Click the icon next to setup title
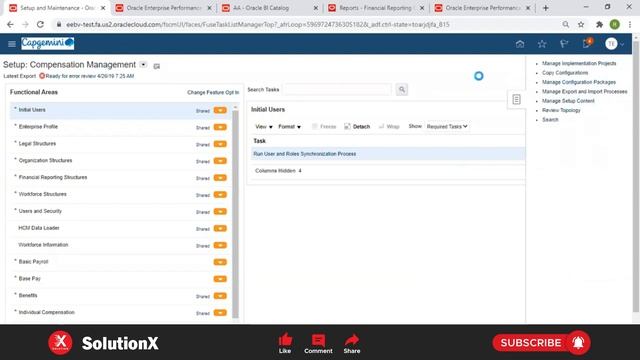The width and height of the screenshot is (640, 360). (157, 66)
